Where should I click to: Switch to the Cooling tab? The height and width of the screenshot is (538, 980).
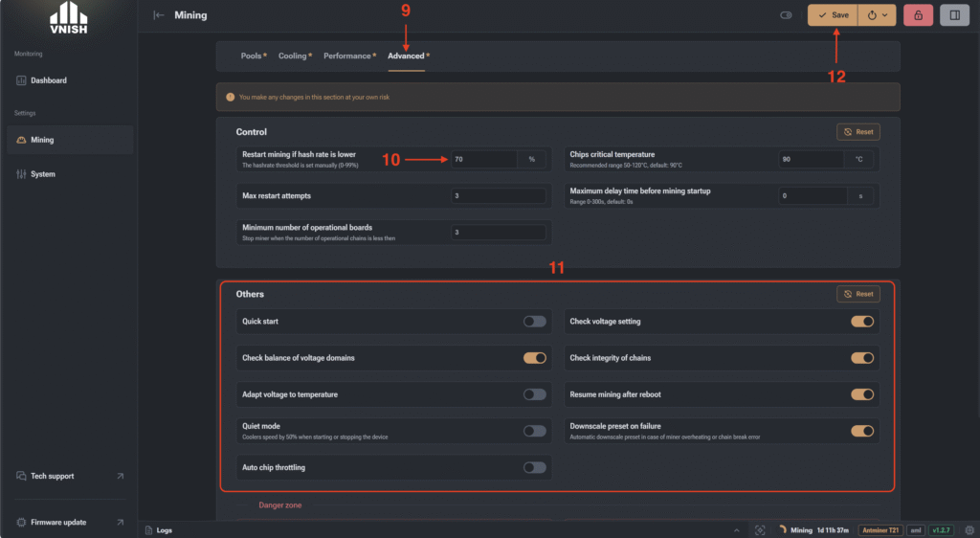click(295, 56)
